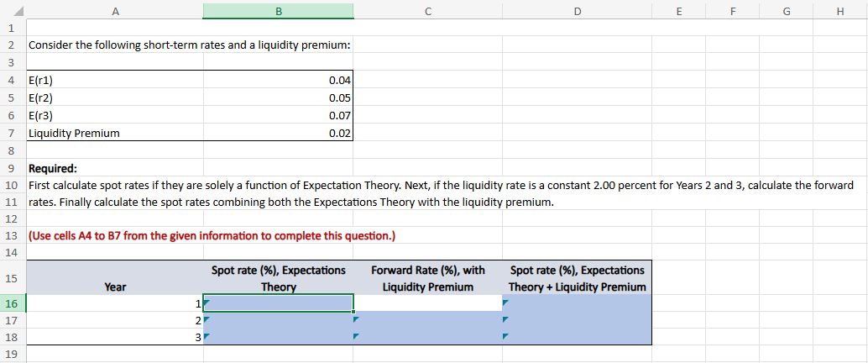Image resolution: width=868 pixels, height=363 pixels.
Task: Click the line starting 'rates. Finally calculate'
Action: (290, 203)
